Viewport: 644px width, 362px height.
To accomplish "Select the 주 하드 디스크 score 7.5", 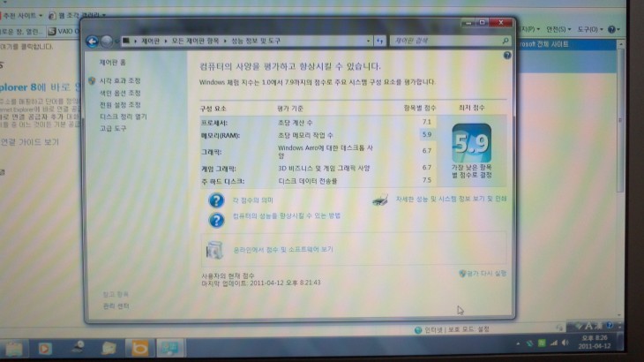I will point(427,180).
